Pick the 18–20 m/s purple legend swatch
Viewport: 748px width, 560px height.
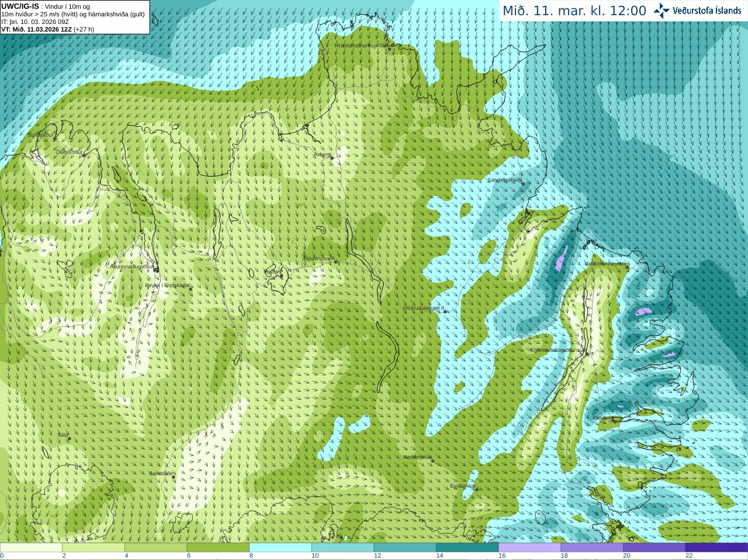point(592,548)
